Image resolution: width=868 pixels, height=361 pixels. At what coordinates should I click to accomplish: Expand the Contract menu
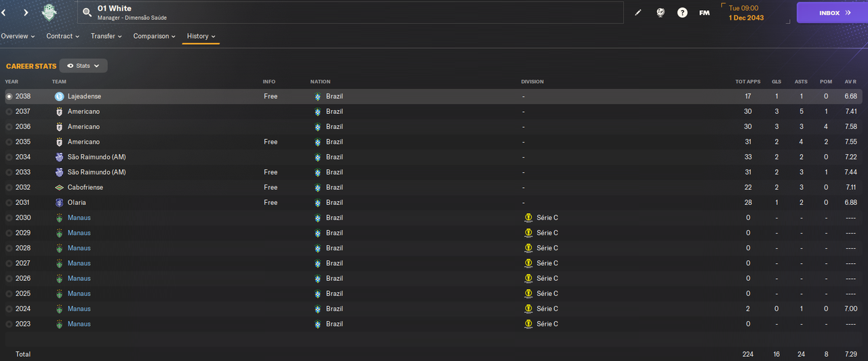point(62,36)
